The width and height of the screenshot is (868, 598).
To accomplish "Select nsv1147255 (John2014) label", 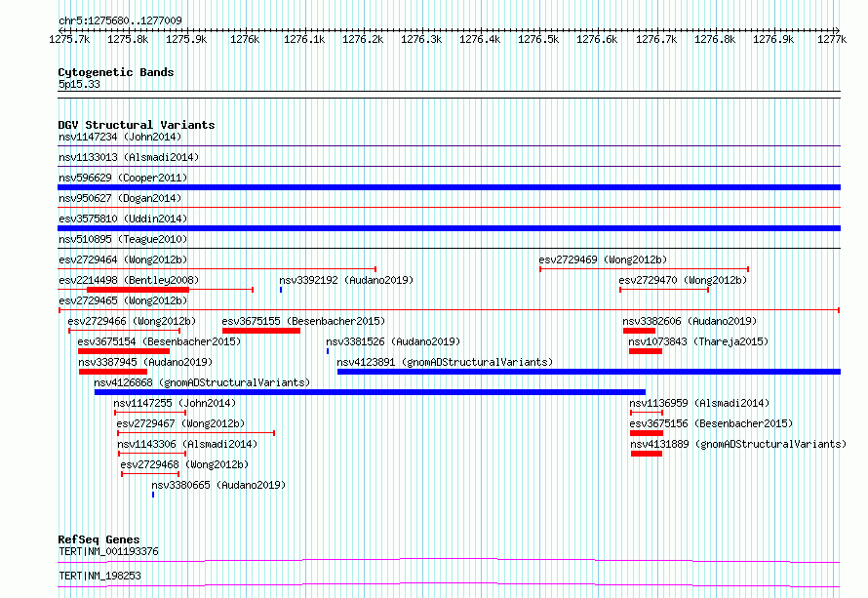I will (x=175, y=403).
